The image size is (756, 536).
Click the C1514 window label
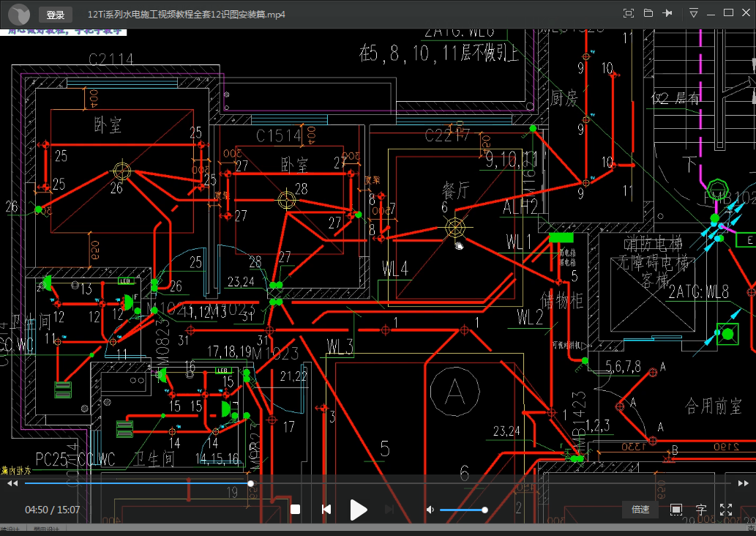[x=279, y=136]
